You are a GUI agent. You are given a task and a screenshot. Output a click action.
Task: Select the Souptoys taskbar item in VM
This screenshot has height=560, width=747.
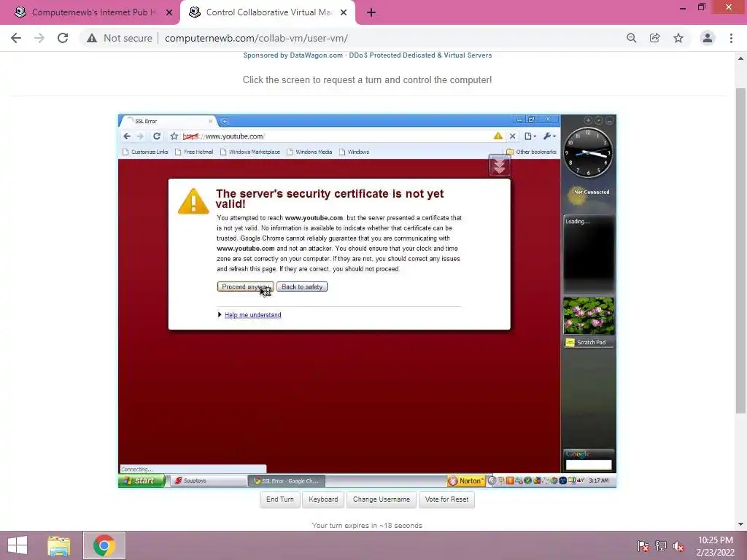click(x=208, y=481)
